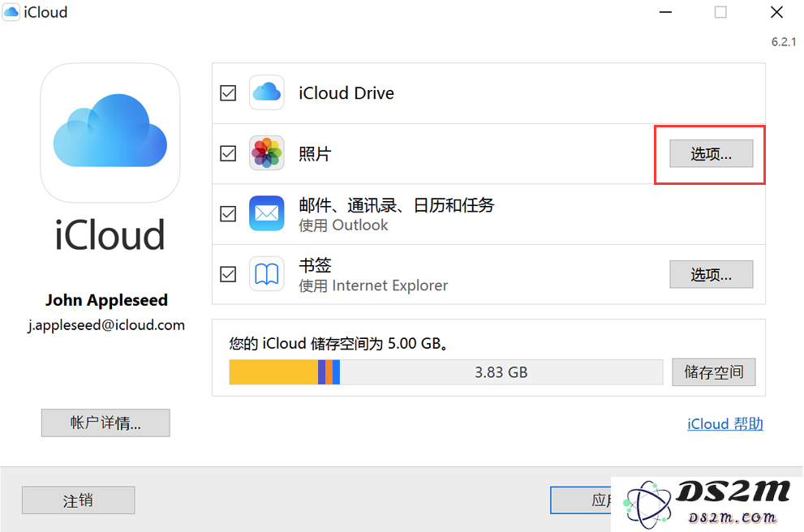
Task: Disable the 书签 checkbox
Action: [x=228, y=274]
